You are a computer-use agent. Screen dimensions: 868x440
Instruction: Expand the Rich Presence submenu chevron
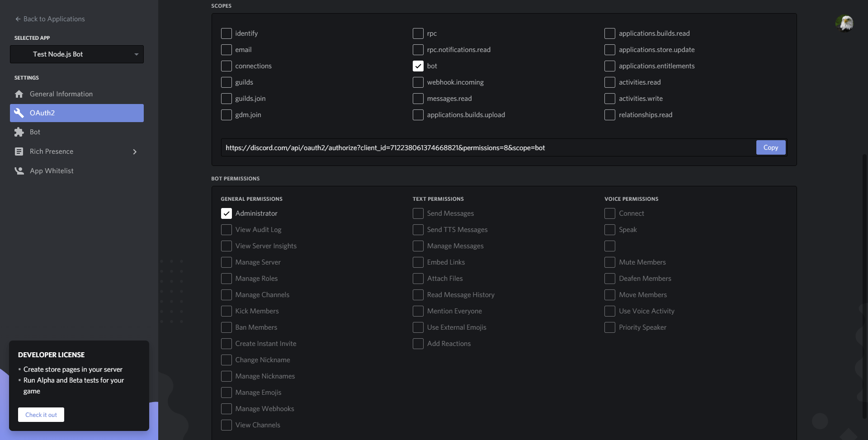(135, 151)
